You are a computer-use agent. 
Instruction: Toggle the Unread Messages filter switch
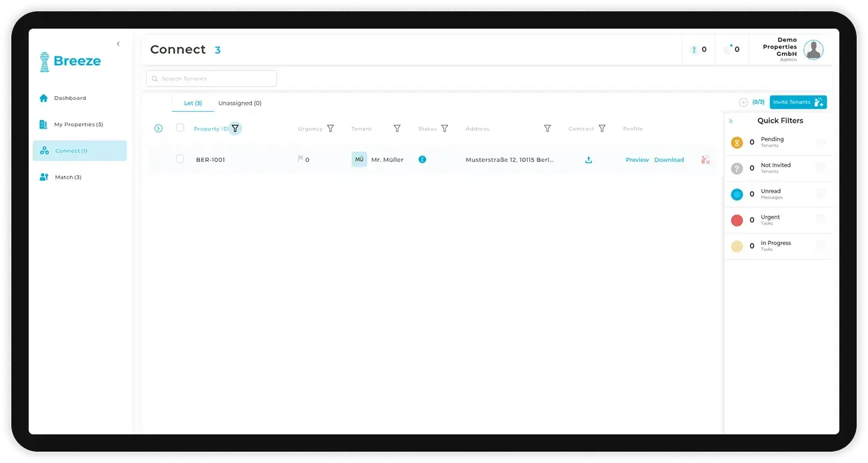coord(821,194)
